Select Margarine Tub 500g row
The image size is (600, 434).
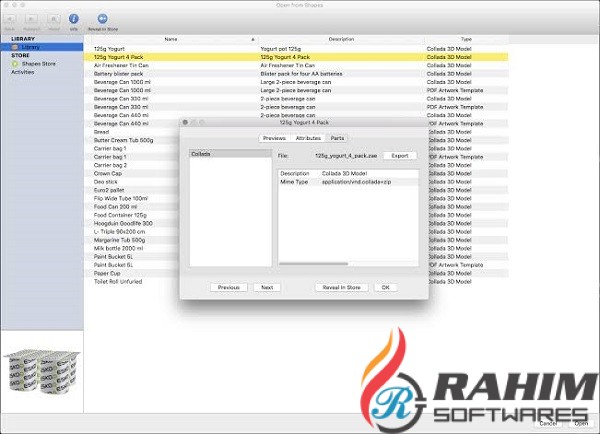click(x=132, y=240)
